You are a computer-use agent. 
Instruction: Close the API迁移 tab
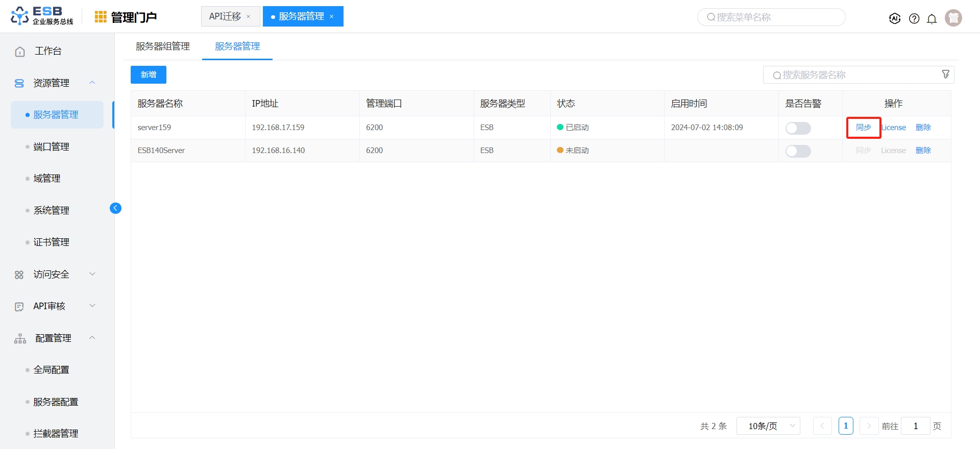[249, 17]
